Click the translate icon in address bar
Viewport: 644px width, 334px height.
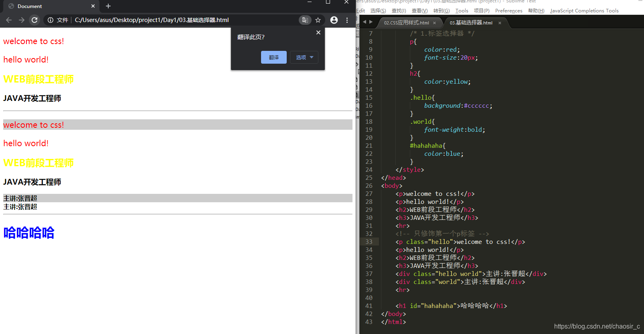click(305, 20)
